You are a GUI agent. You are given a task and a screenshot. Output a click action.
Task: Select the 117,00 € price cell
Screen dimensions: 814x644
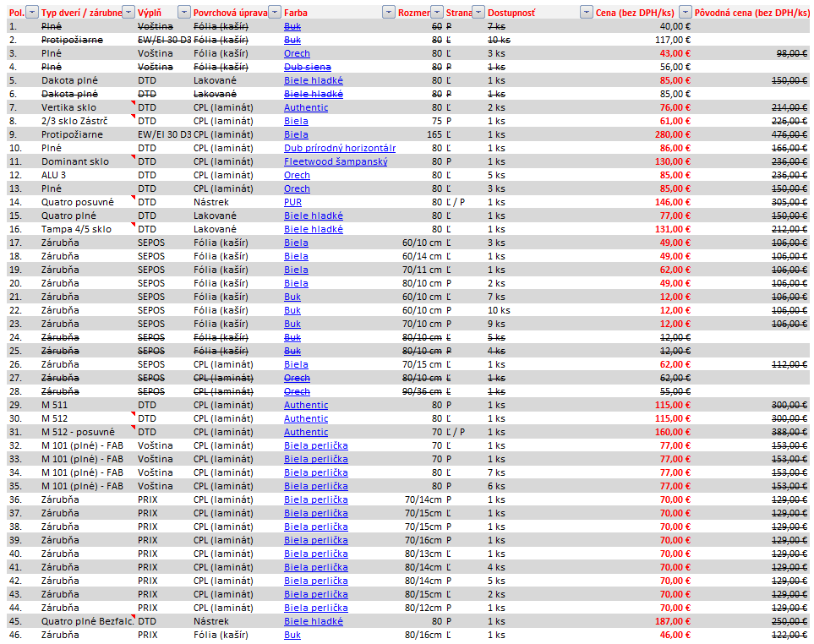[x=672, y=40]
